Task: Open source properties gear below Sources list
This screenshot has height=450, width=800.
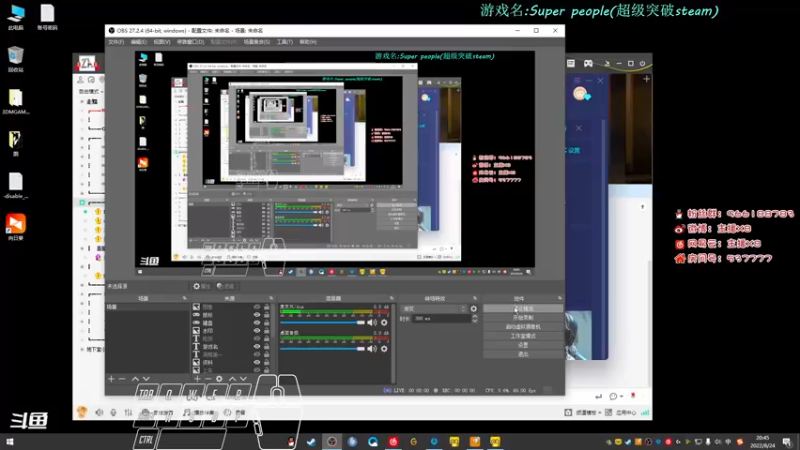Action: 219,379
